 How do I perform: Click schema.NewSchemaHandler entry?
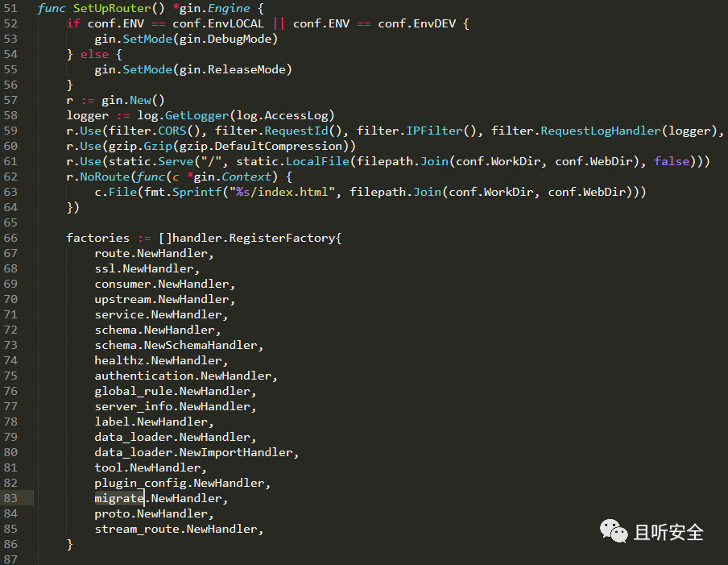(176, 346)
